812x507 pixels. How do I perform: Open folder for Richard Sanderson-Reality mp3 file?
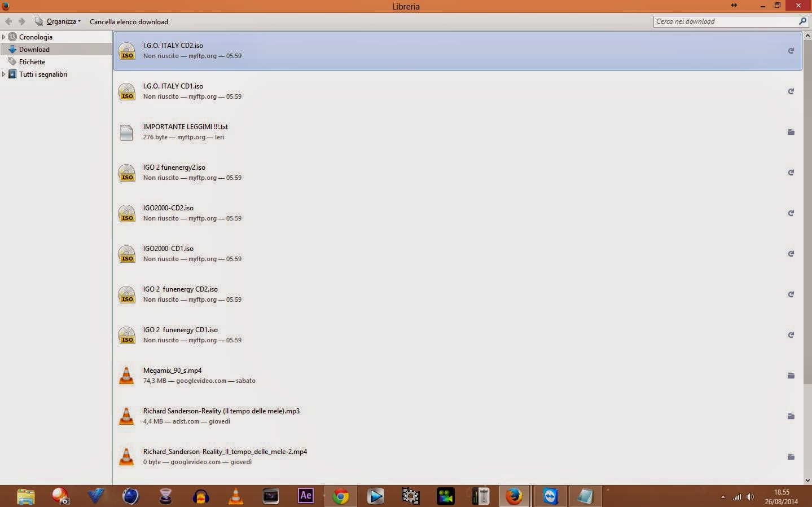(x=791, y=416)
